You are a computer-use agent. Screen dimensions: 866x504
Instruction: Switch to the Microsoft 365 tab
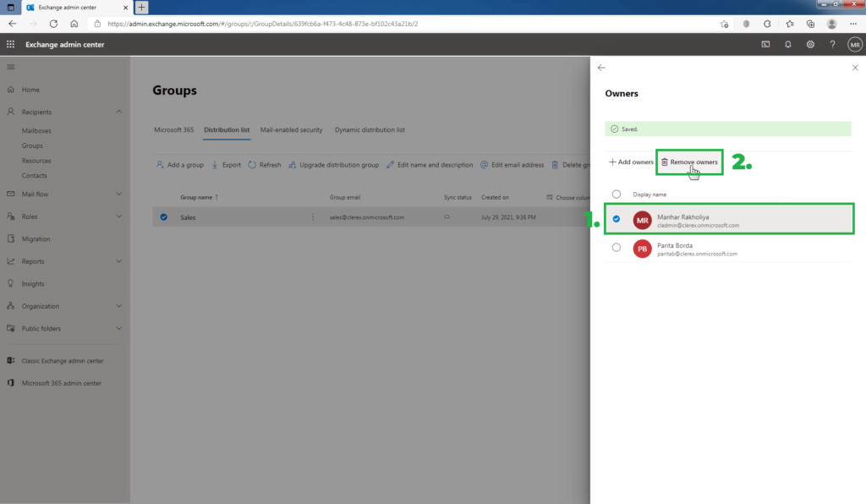click(x=173, y=129)
